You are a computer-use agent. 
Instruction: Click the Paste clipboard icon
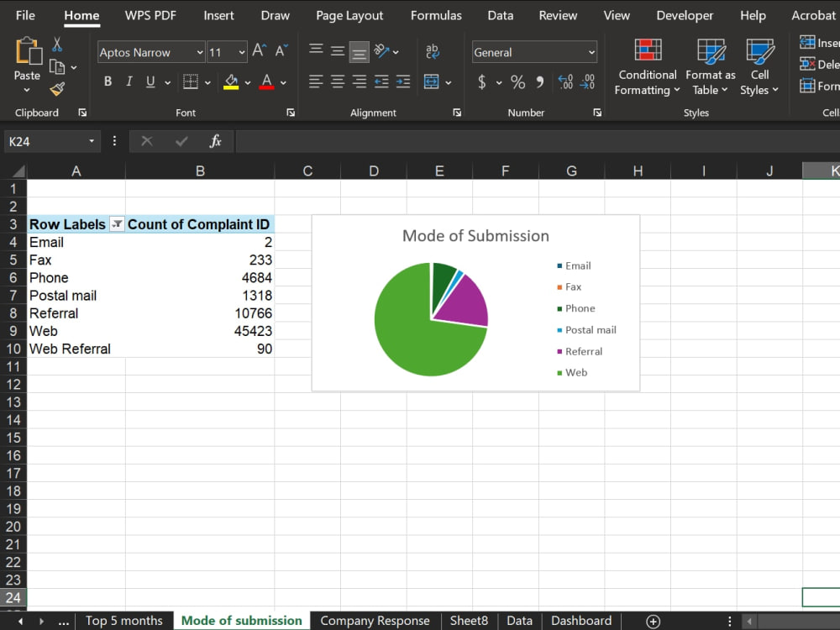[x=29, y=51]
